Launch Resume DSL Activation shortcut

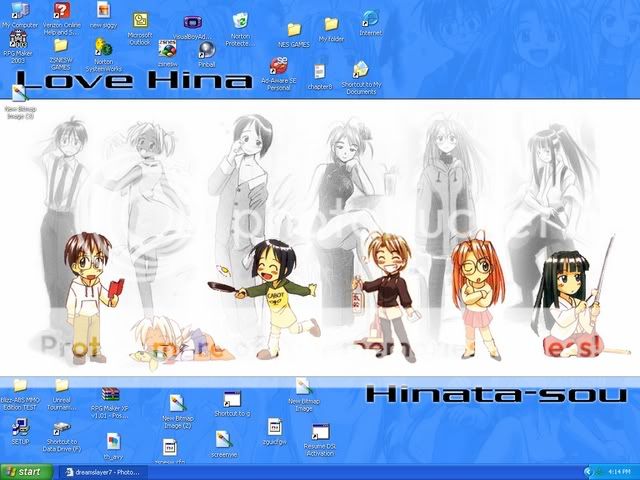pyautogui.click(x=320, y=433)
